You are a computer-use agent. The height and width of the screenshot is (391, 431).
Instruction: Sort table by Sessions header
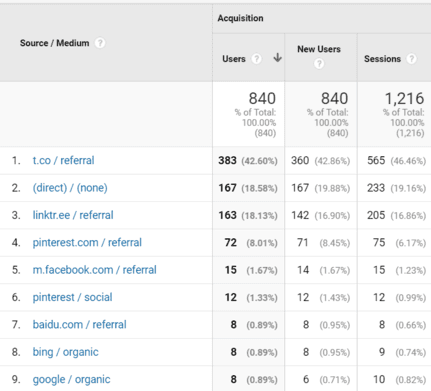pos(382,59)
